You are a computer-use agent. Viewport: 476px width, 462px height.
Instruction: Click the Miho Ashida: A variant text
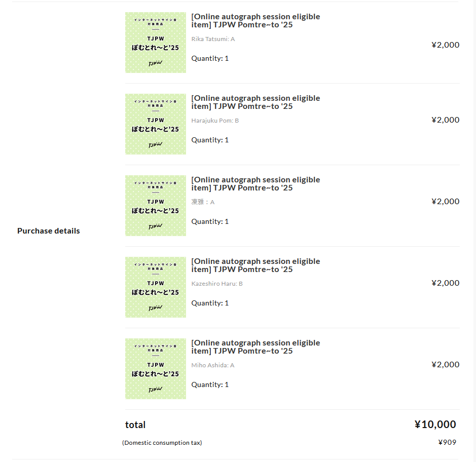click(x=213, y=366)
